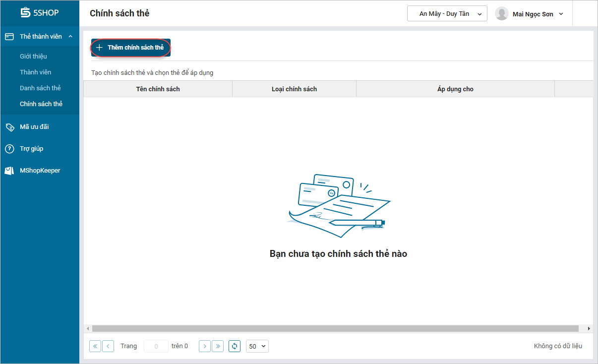Image resolution: width=598 pixels, height=364 pixels.
Task: Click the Không có dữ liệu status text
Action: [558, 346]
